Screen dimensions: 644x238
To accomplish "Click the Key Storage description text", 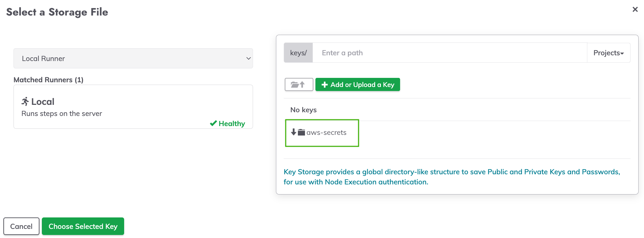I will tap(452, 177).
